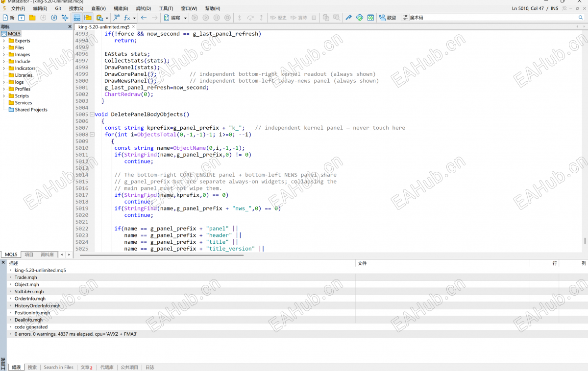Navigate back with the left arrow
The height and width of the screenshot is (371, 588).
click(x=144, y=18)
